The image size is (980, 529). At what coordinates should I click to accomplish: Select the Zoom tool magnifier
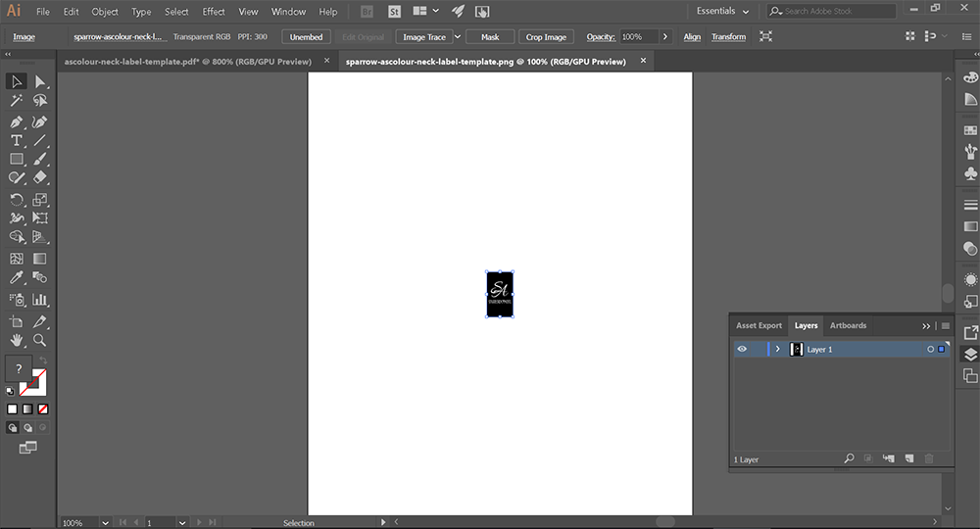(40, 340)
